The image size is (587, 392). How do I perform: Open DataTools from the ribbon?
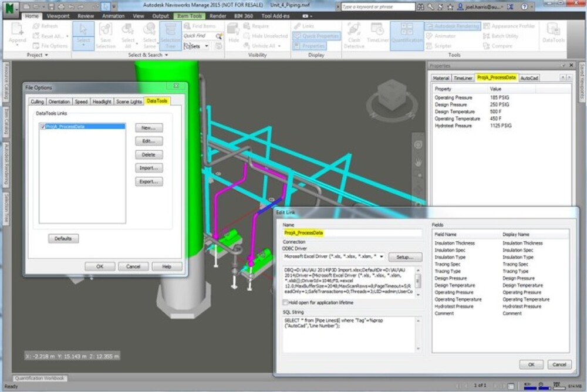coord(554,33)
